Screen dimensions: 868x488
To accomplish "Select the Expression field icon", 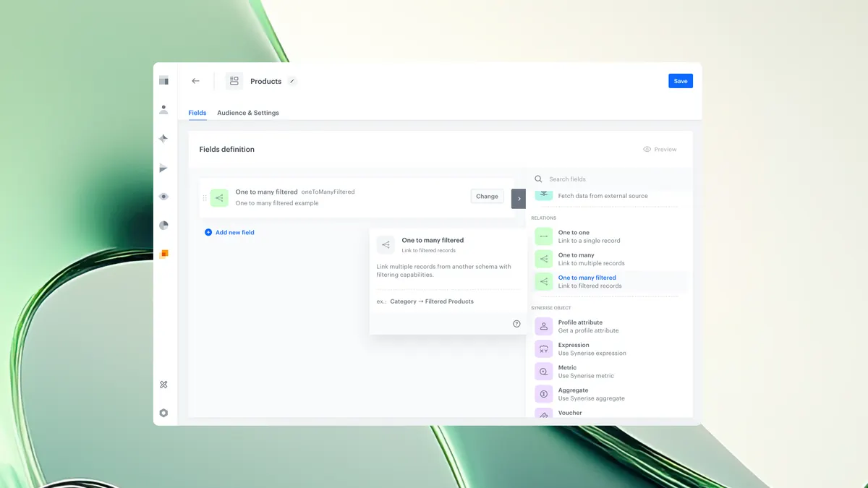I will (543, 349).
